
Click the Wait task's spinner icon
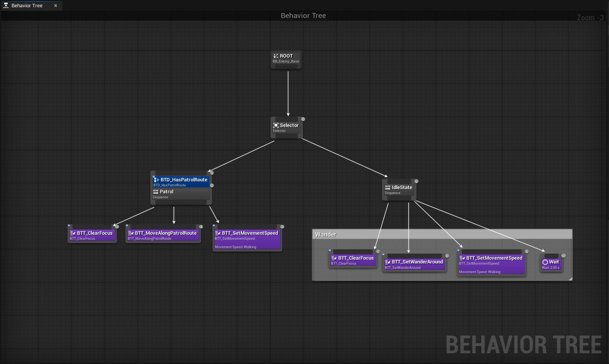tap(545, 262)
